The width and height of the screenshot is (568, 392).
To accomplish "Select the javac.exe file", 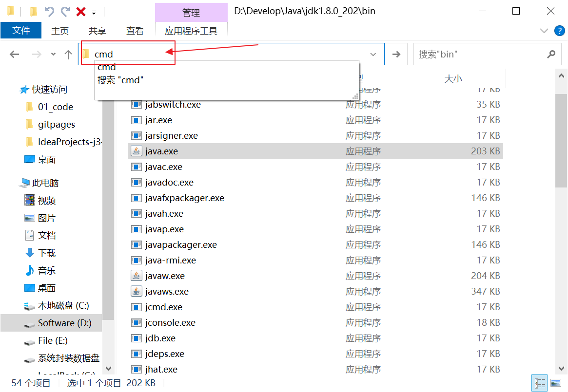I will click(164, 167).
